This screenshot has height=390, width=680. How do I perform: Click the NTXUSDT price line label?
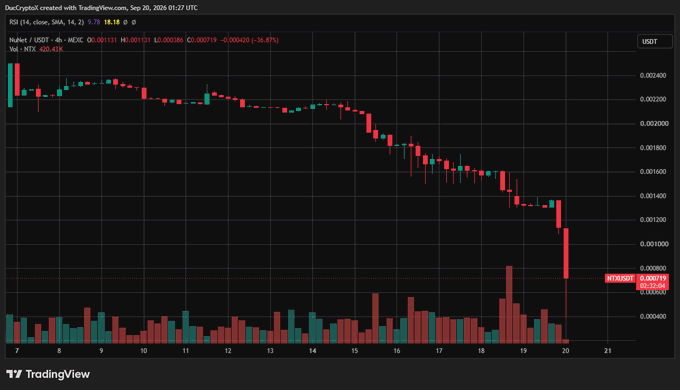pos(620,279)
